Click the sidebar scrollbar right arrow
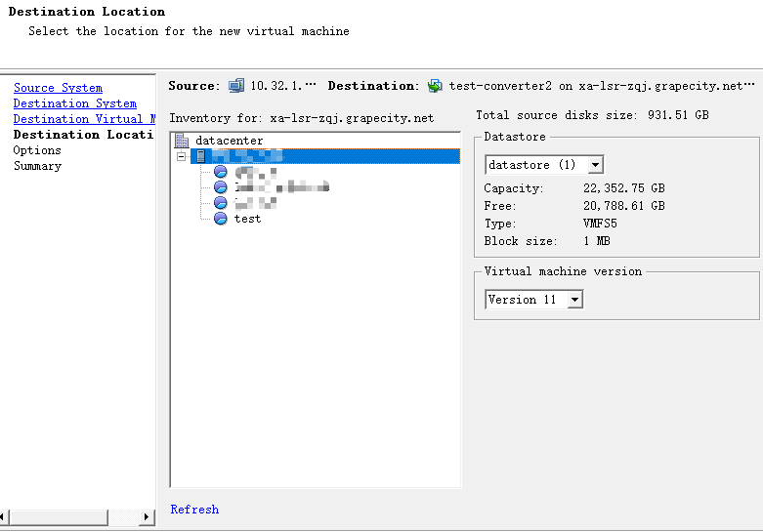Screen dimensions: 763x532 click(148, 516)
